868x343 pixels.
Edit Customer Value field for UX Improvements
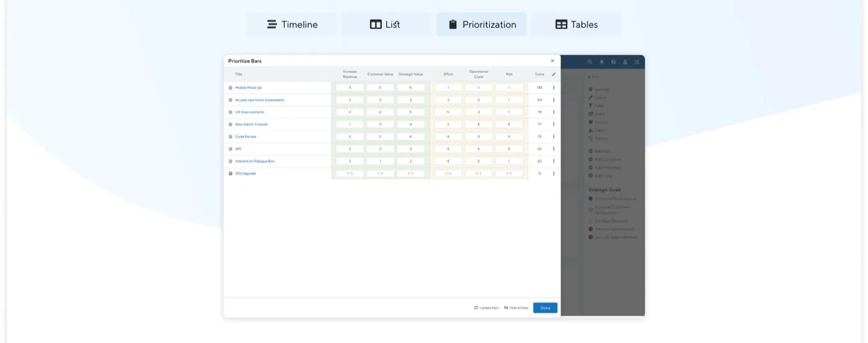point(380,112)
